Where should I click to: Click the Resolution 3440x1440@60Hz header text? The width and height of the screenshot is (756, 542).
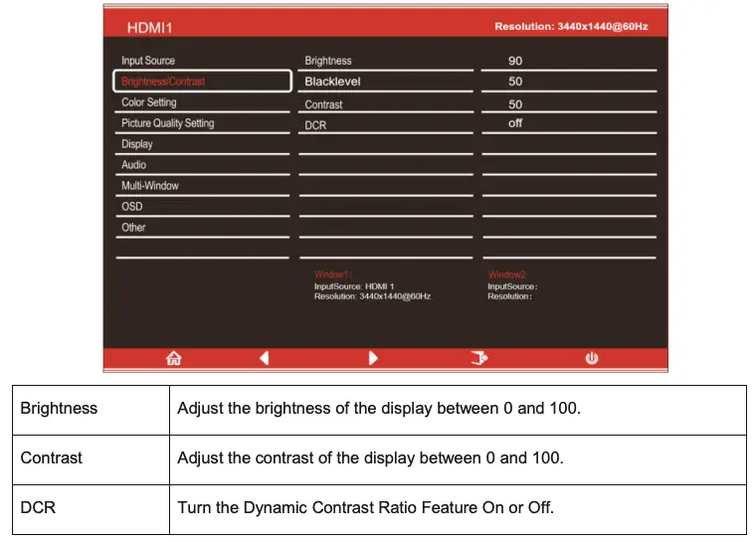coord(571,27)
